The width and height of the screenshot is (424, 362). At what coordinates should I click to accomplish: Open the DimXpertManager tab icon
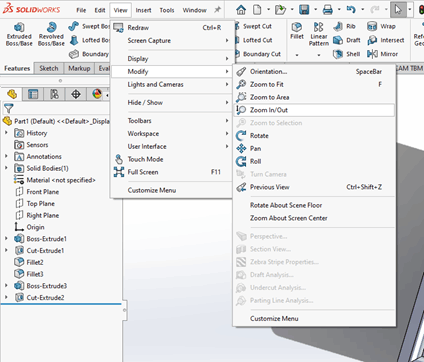click(76, 94)
